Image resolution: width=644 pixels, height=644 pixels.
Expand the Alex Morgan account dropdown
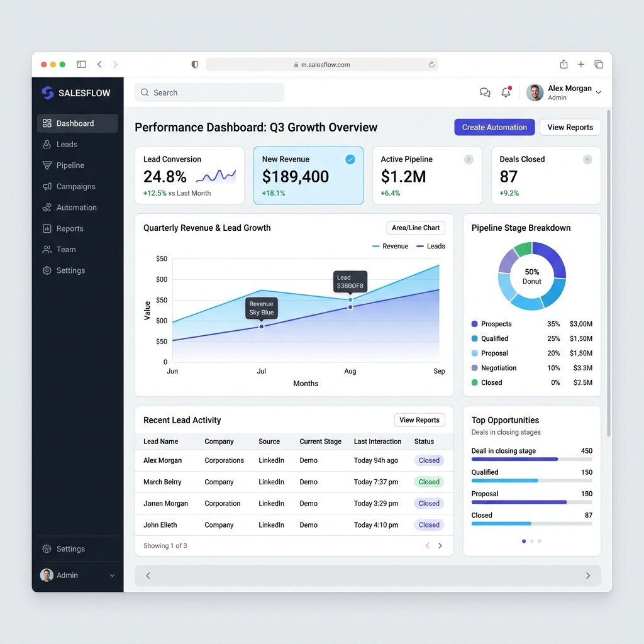599,92
